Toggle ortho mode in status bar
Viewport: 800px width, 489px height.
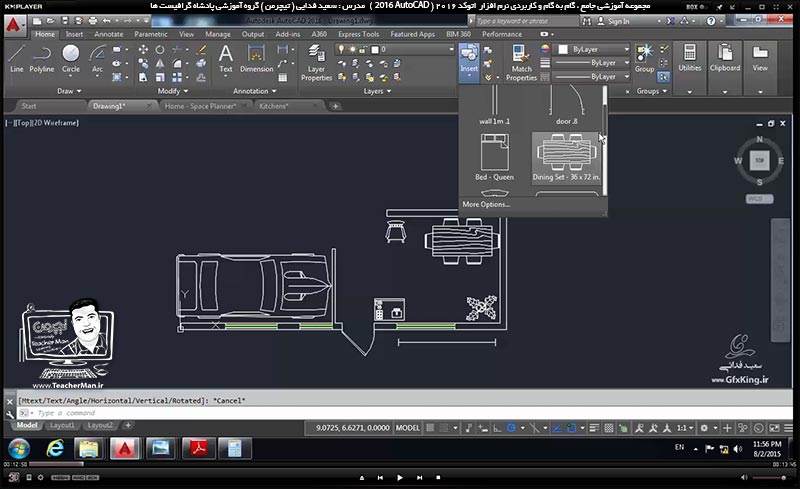[x=497, y=428]
